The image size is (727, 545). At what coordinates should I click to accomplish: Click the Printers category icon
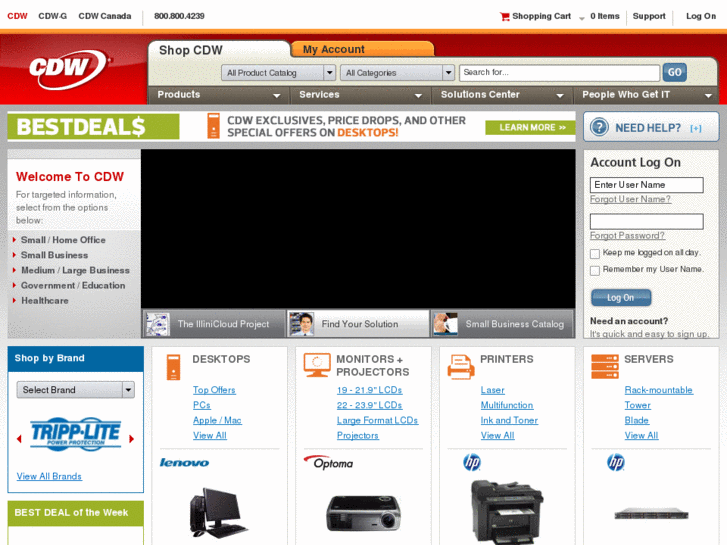(461, 367)
